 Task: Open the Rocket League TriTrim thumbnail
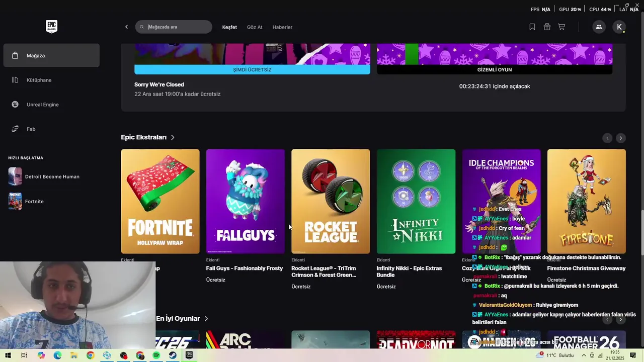(x=331, y=201)
